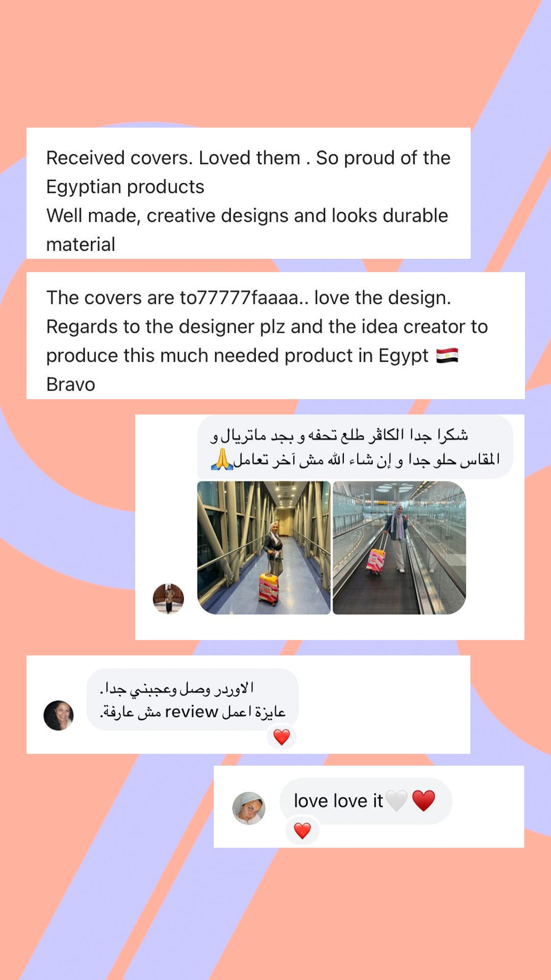Open the profile avatar beside the airport photos
The image size is (551, 980).
point(168,598)
